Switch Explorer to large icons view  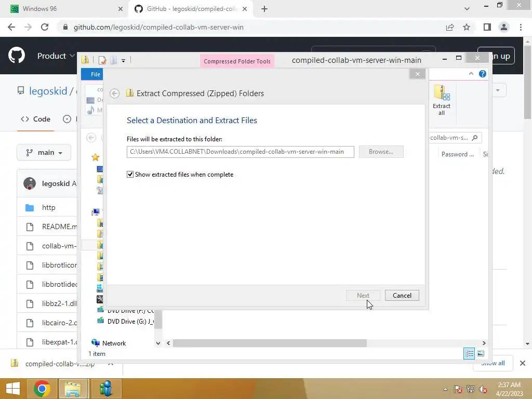click(x=481, y=354)
